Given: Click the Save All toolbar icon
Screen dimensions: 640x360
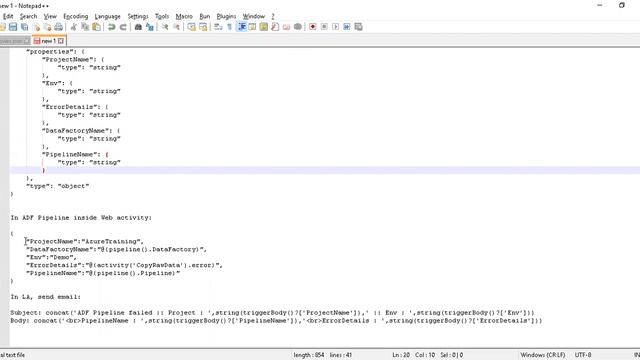Looking at the screenshot, I should (x=24, y=27).
